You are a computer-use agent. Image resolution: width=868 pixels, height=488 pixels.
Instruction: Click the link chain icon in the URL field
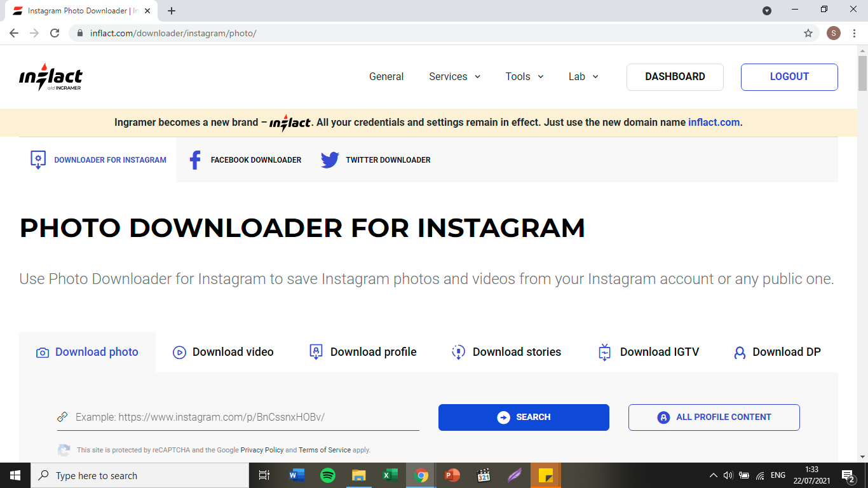(x=62, y=417)
